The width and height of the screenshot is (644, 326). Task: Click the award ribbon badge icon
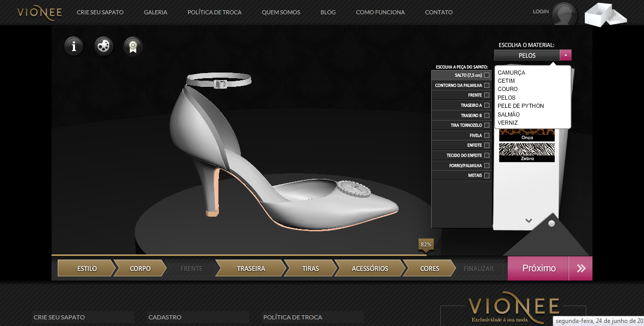pyautogui.click(x=133, y=46)
